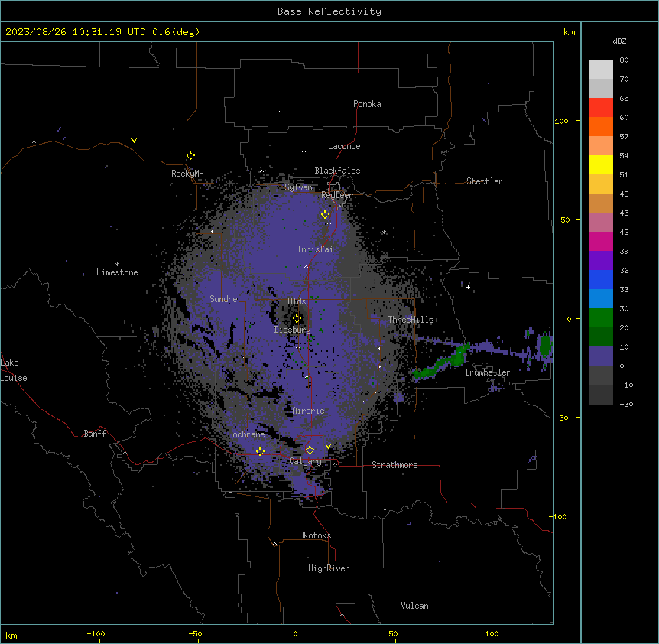
Task: Click the ThreeHills label
Action: pyautogui.click(x=411, y=320)
